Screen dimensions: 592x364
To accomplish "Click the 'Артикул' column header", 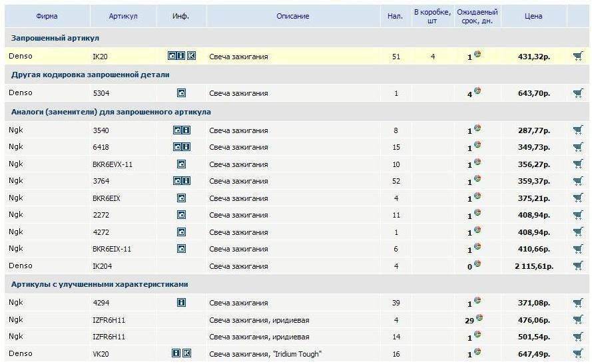I will (123, 17).
